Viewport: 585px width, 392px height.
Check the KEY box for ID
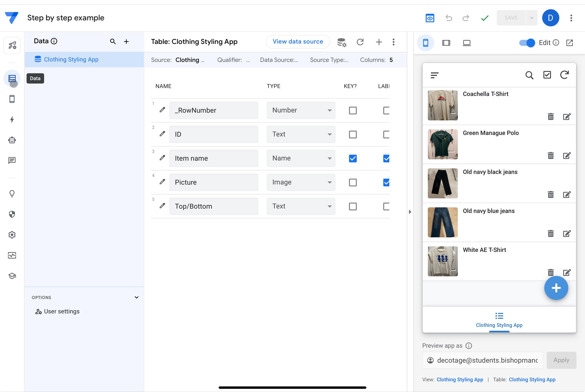point(353,135)
